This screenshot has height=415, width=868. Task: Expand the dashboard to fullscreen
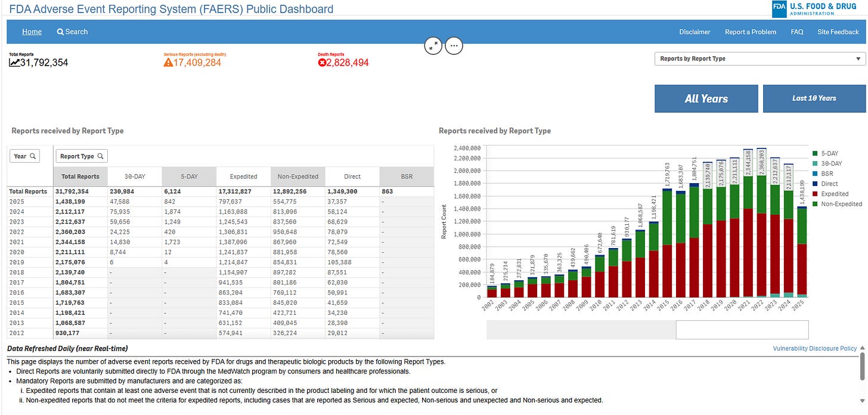point(433,45)
